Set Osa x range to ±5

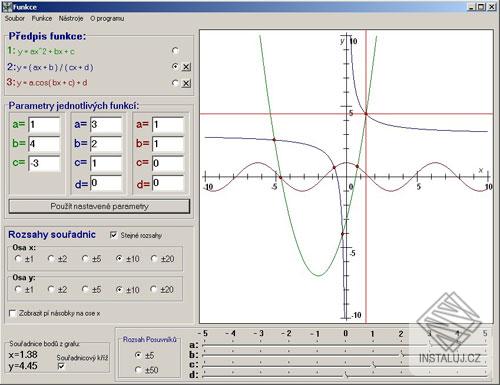(85, 259)
